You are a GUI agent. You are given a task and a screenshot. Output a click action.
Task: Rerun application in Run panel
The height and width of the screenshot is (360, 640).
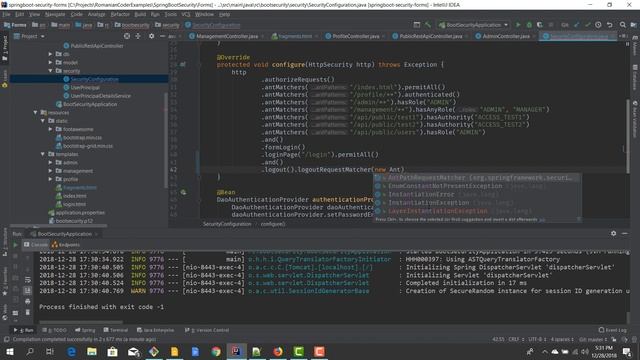15,245
